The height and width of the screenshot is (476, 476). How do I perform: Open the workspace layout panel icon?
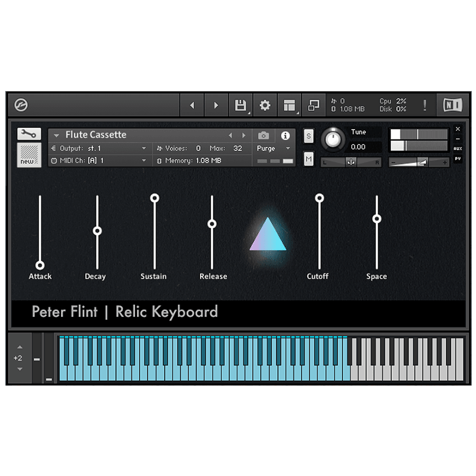pos(289,105)
